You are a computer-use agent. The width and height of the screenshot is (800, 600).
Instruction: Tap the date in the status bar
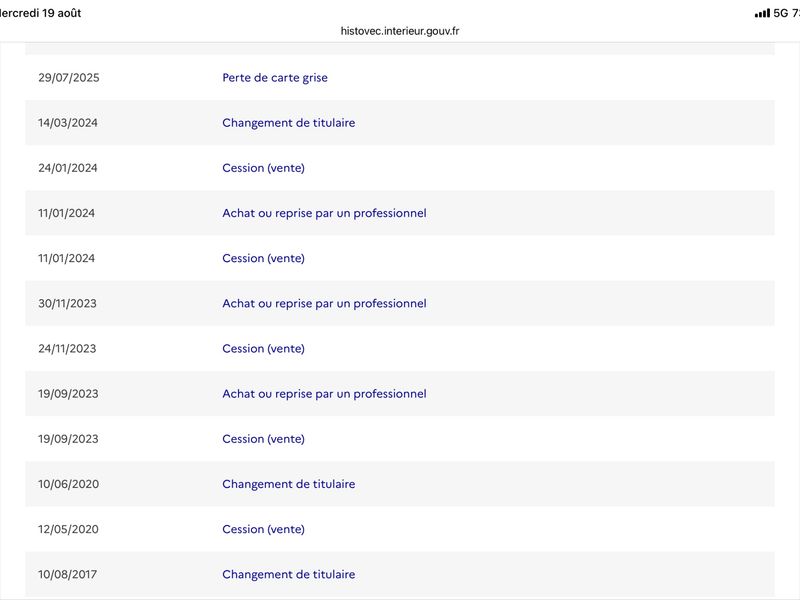click(x=40, y=13)
